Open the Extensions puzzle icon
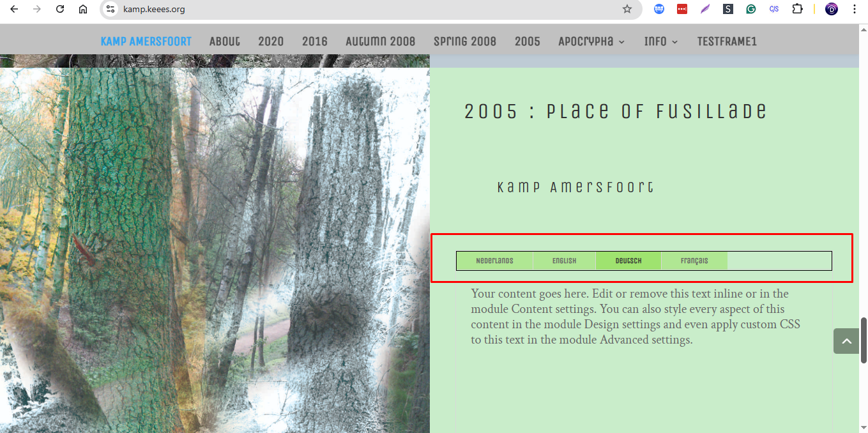 click(x=797, y=9)
